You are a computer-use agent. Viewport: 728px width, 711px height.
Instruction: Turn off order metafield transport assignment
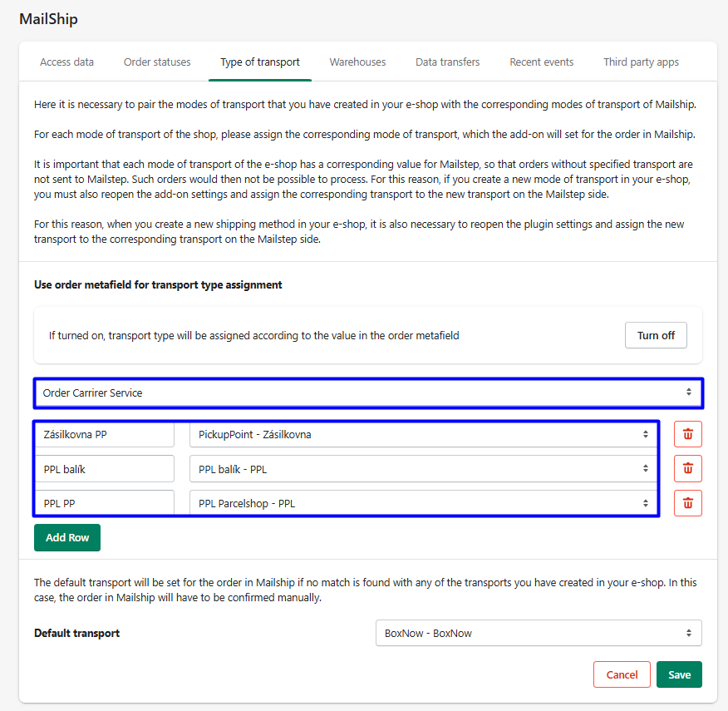(x=656, y=335)
